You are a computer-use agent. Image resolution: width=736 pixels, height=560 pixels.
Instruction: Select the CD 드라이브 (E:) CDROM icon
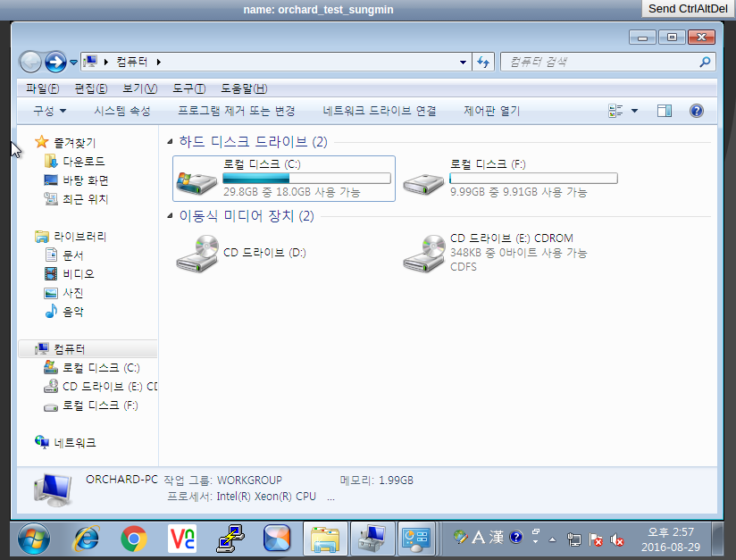pos(424,254)
